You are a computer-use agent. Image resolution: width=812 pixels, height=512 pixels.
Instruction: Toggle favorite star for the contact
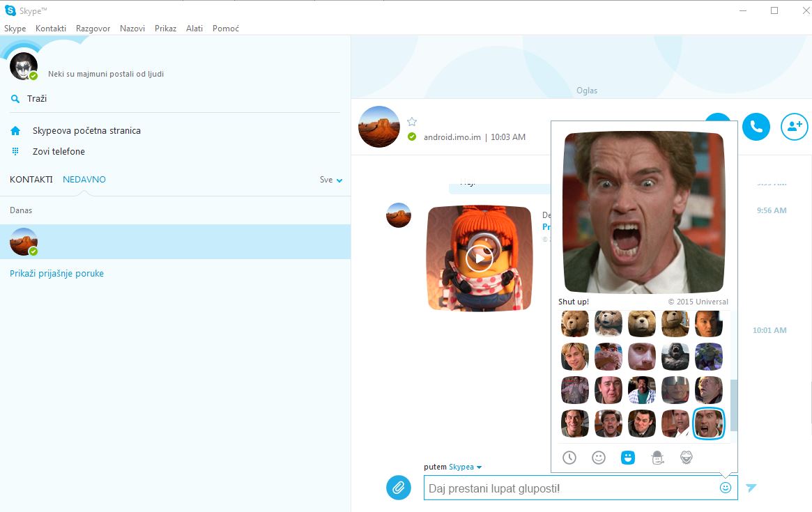412,122
